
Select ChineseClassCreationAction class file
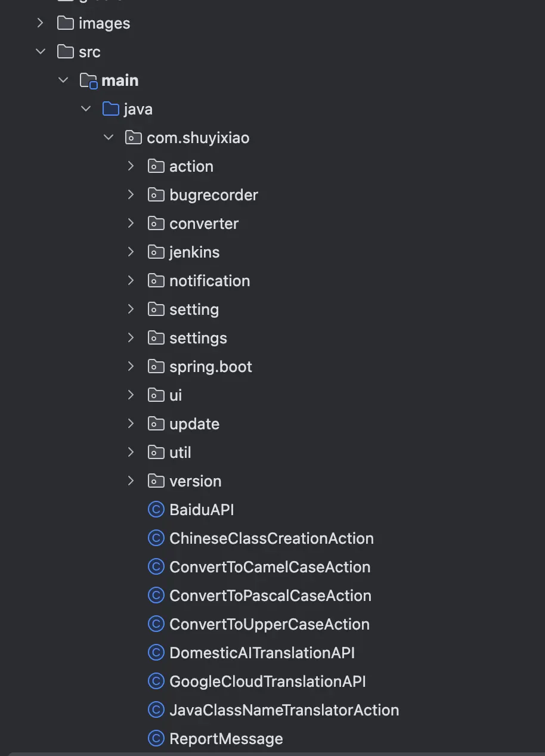271,538
